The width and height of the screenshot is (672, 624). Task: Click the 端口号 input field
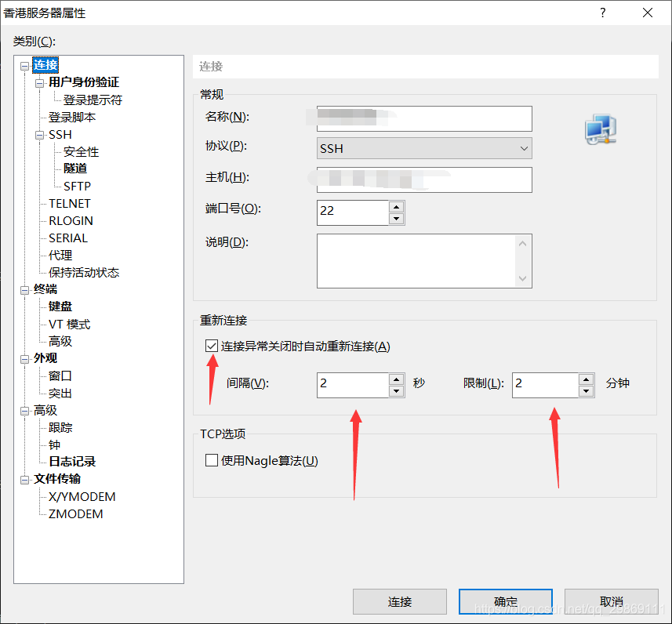coord(353,212)
